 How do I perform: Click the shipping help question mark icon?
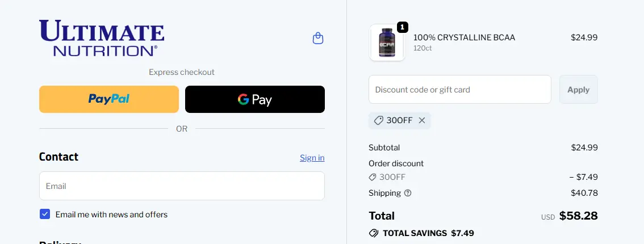(x=408, y=193)
